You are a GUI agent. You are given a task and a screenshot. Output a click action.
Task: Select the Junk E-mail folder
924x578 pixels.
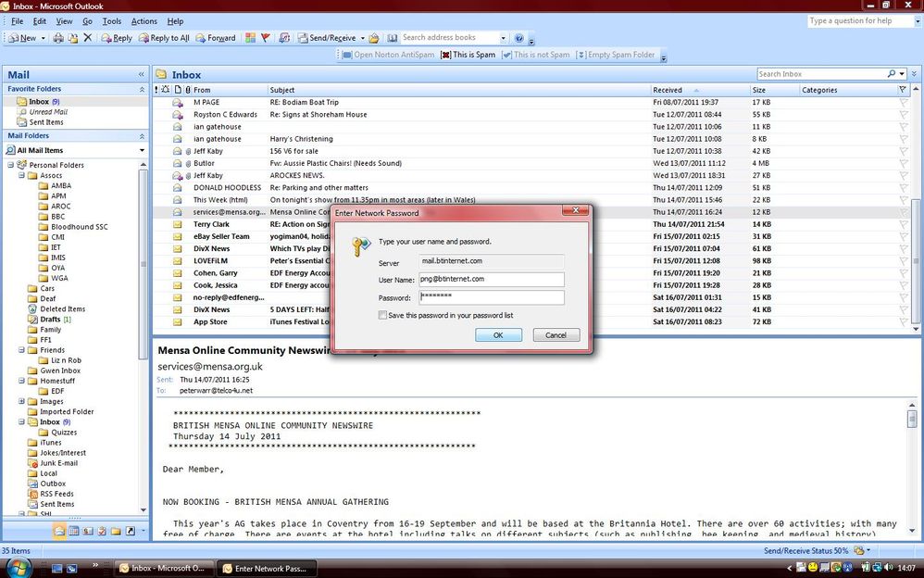[58, 463]
